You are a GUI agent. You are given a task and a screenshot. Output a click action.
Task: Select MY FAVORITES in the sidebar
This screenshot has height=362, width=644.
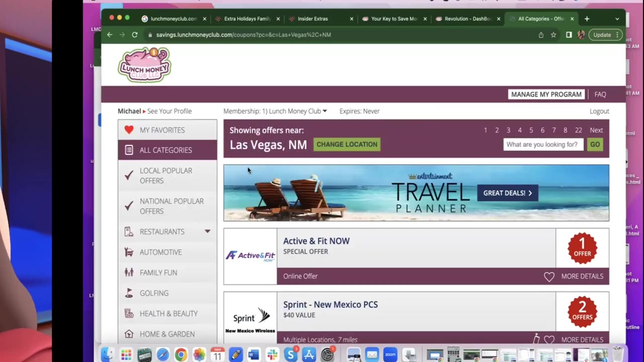tap(168, 130)
